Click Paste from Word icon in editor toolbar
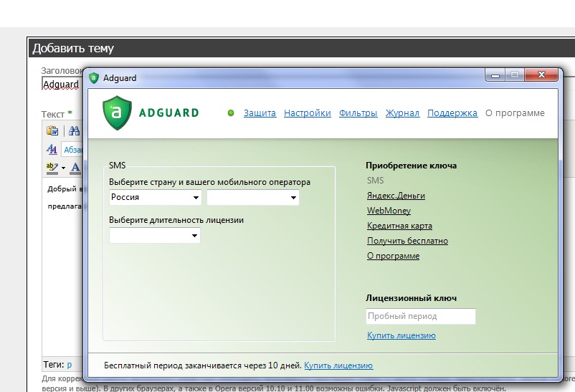Viewport: 575px width, 392px height. point(52,130)
